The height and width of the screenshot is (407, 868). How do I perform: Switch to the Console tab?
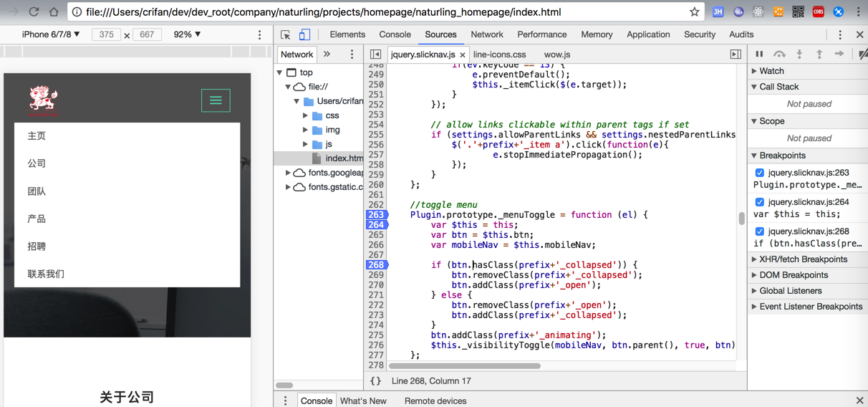click(395, 34)
